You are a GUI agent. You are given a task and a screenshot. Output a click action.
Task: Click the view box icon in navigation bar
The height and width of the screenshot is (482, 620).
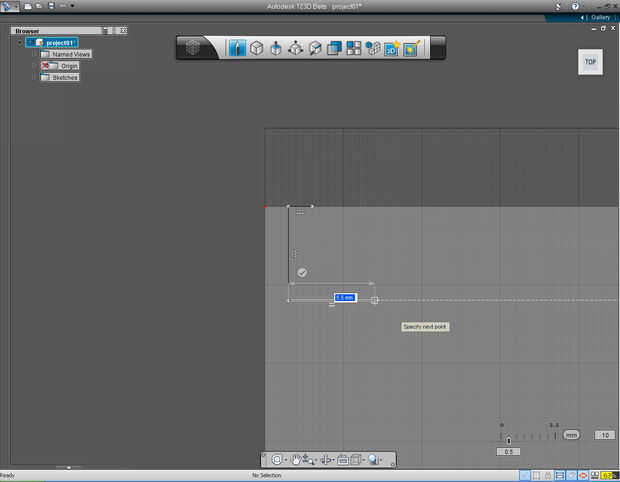pos(355,459)
